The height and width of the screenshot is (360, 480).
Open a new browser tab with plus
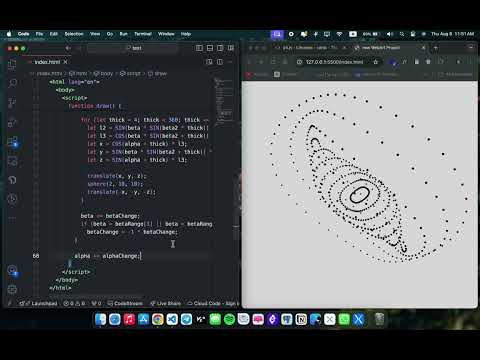coord(436,48)
